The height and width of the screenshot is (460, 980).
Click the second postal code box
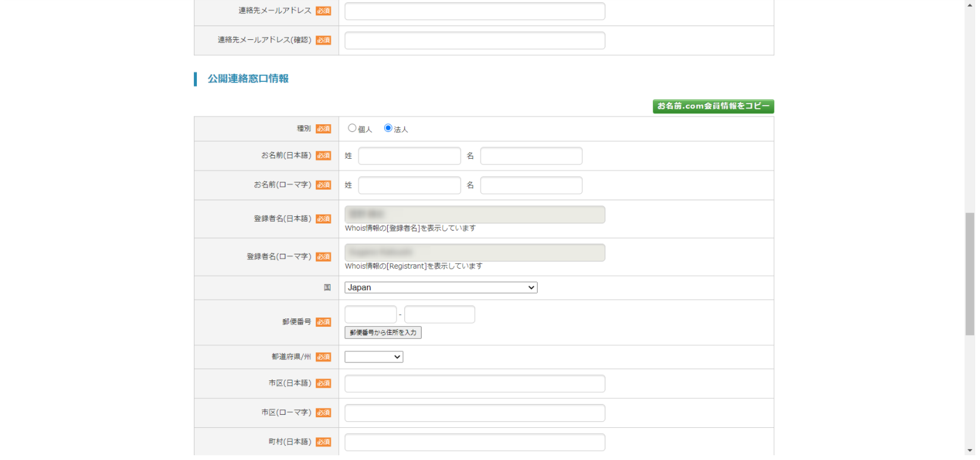[439, 314]
